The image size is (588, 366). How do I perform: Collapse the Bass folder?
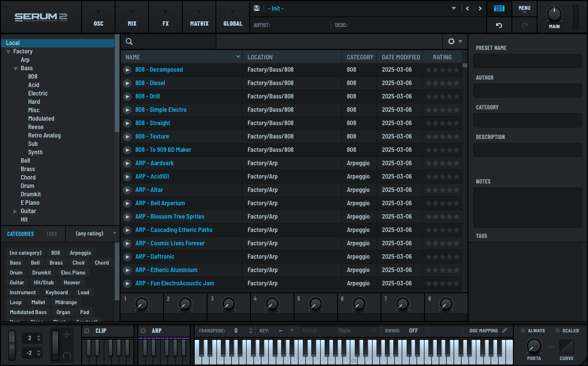(x=16, y=68)
